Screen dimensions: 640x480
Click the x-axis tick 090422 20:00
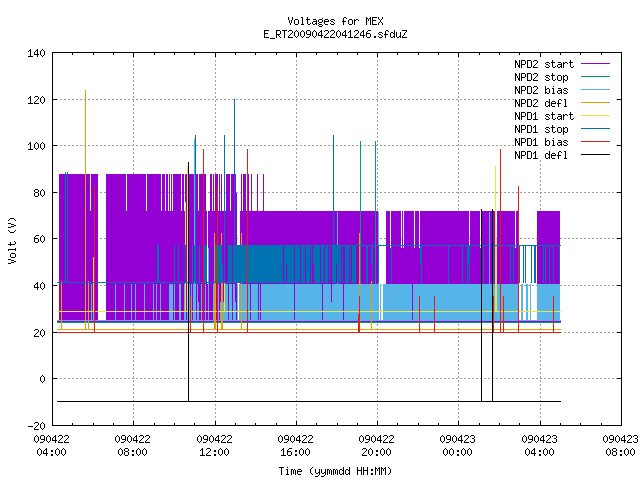(x=377, y=446)
